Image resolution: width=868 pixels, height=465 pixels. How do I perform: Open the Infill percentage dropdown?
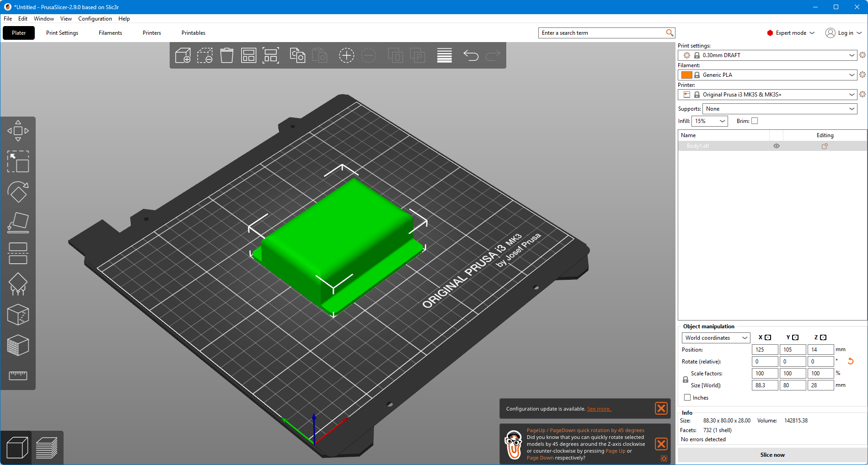pos(710,121)
